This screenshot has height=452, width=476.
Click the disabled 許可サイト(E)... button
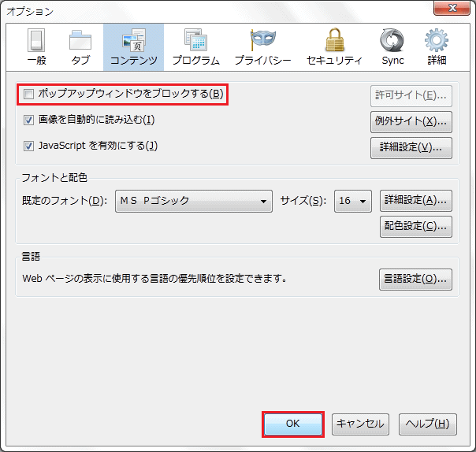click(411, 96)
